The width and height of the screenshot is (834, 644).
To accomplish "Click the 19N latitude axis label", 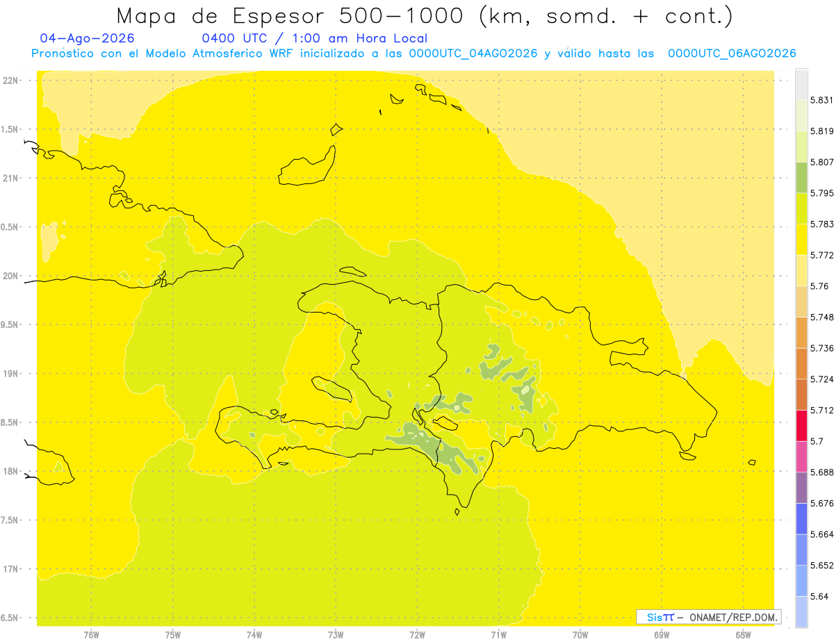I will point(10,374).
